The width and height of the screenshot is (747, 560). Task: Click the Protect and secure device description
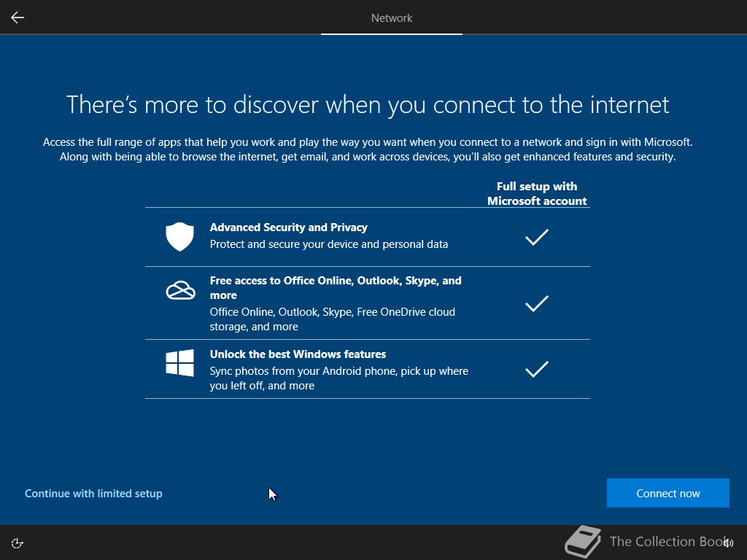pos(329,244)
